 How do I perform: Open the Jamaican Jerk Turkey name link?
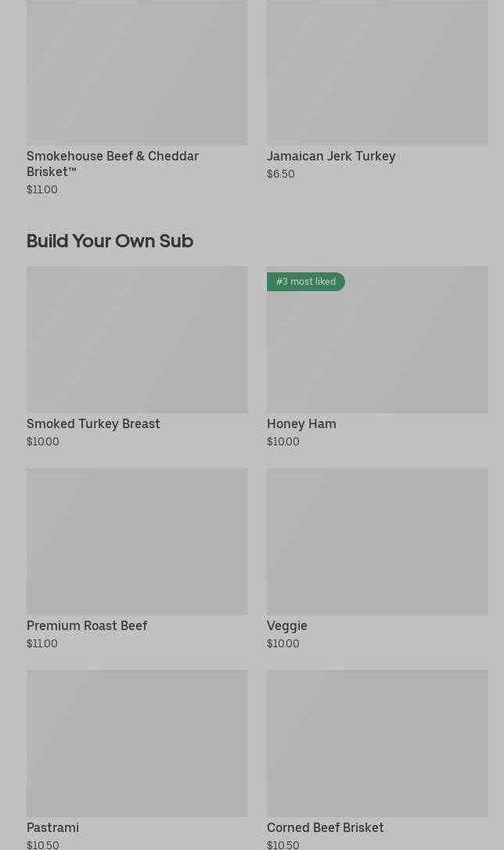331,156
